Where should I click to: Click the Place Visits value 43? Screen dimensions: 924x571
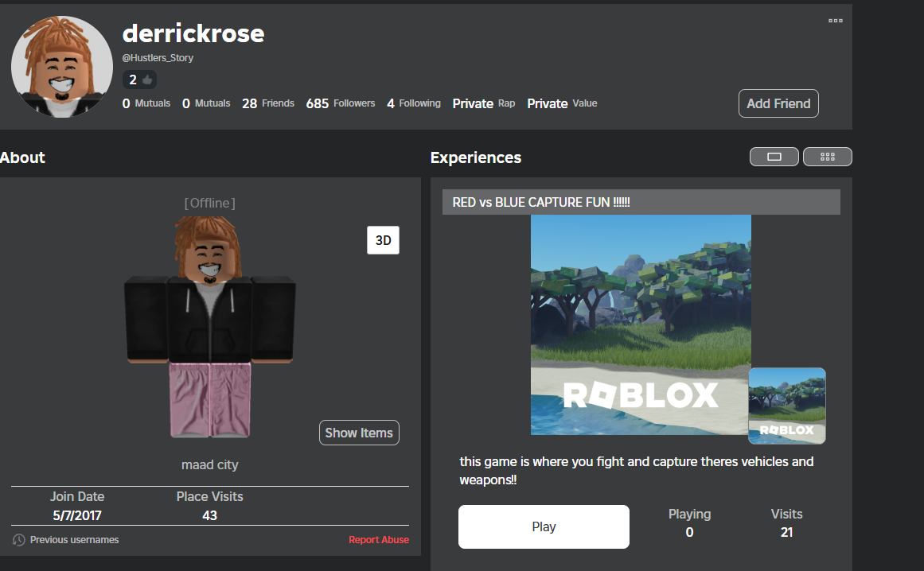coord(210,515)
